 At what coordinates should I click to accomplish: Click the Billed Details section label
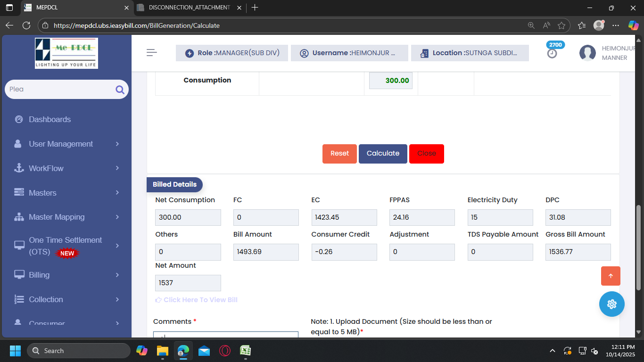[x=174, y=184]
